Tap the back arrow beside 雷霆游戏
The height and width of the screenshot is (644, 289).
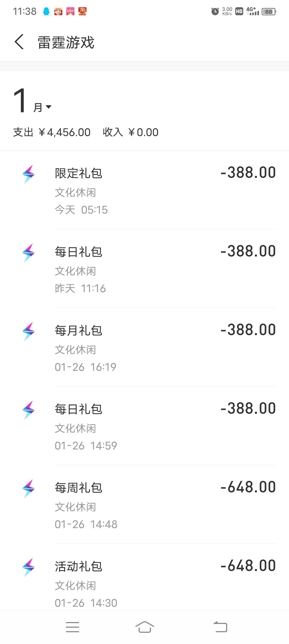[x=19, y=42]
